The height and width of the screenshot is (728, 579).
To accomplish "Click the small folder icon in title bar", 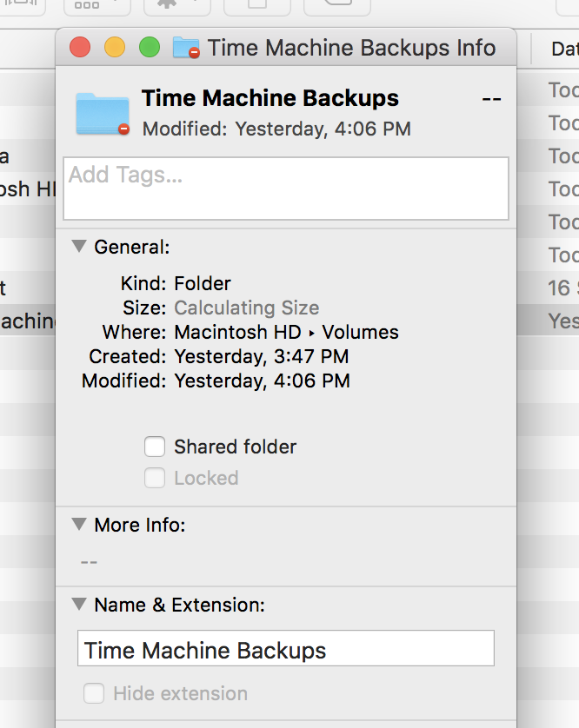I will point(186,48).
